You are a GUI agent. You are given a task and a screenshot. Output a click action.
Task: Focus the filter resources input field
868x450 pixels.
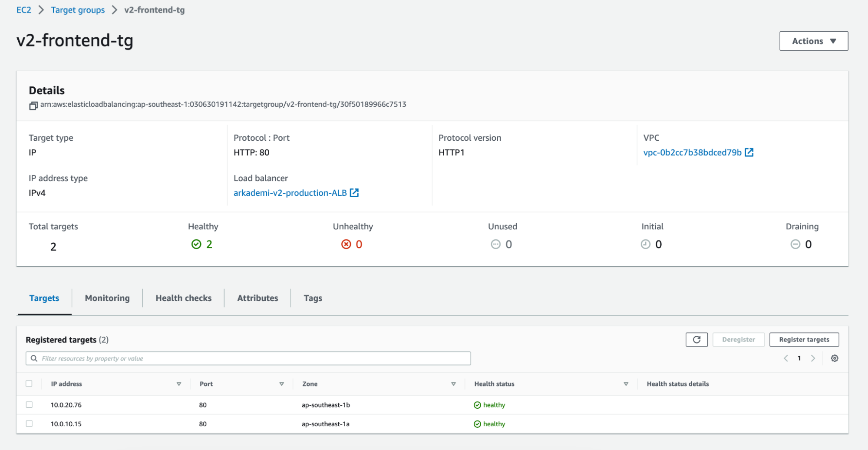coord(248,358)
